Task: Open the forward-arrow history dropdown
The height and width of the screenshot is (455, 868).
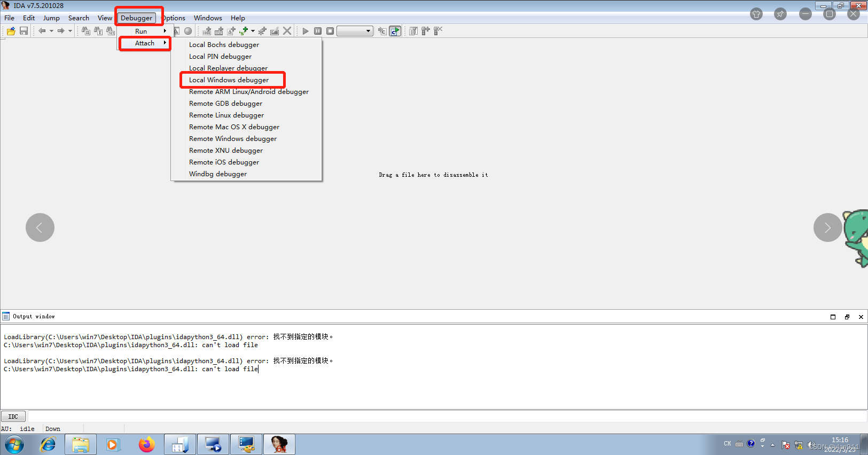Action: click(x=70, y=31)
